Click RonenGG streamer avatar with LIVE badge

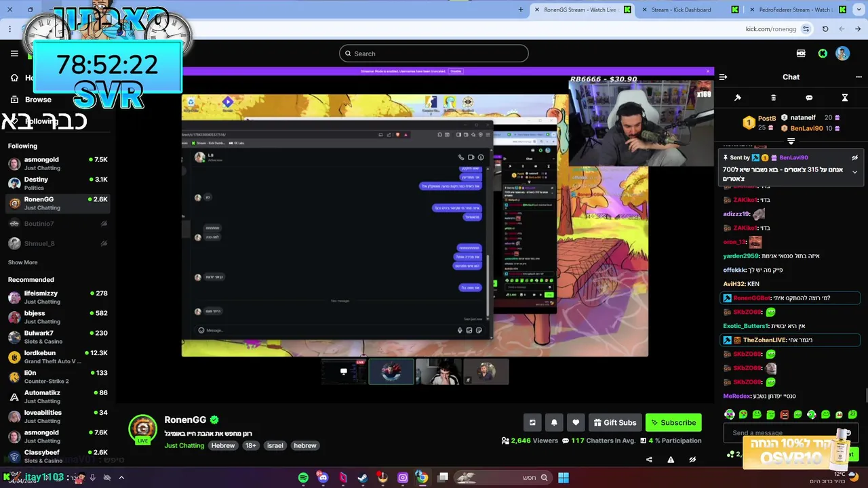(143, 430)
